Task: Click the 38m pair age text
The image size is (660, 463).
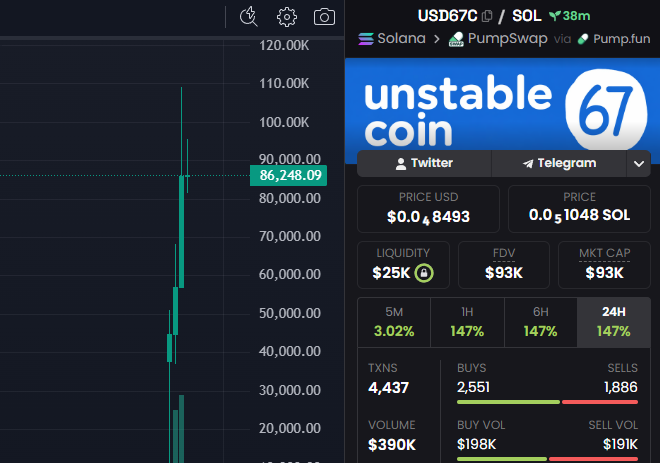Action: [x=577, y=16]
